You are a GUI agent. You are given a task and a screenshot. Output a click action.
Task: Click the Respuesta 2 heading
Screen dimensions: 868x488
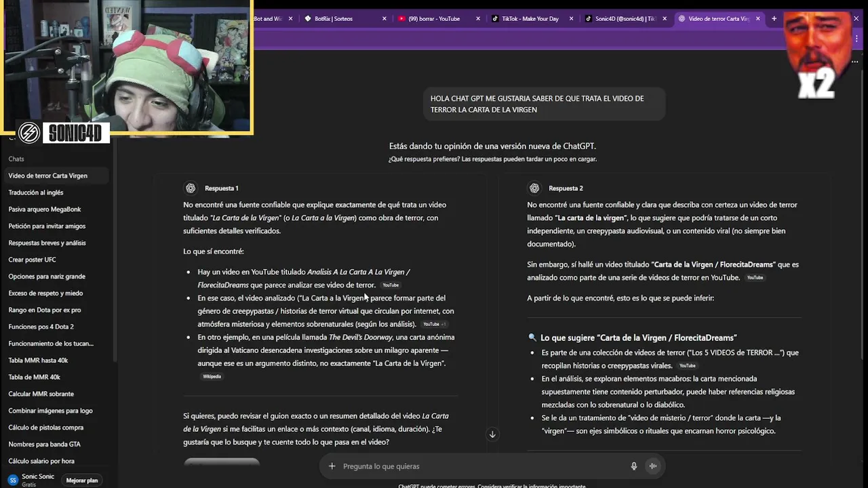tap(566, 188)
